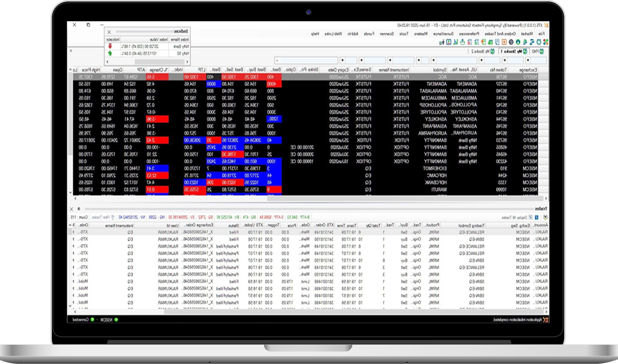Click the black gear icon in toolbar
Viewport: 618px width, 364px height.
tap(511, 42)
